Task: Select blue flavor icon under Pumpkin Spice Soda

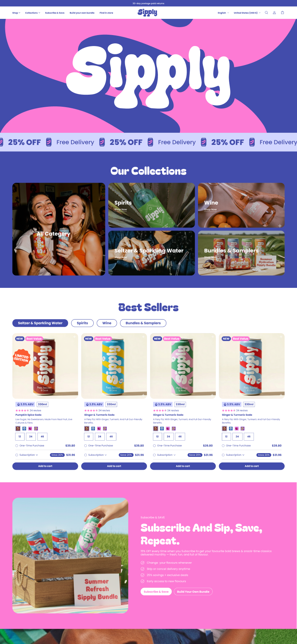Action: 24,429
